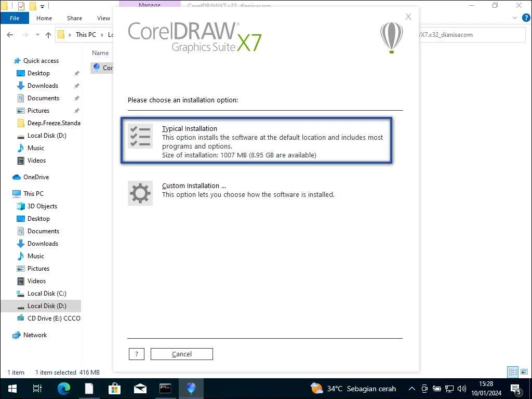
Task: Select Local Disk (C:) in the sidebar
Action: click(x=47, y=294)
